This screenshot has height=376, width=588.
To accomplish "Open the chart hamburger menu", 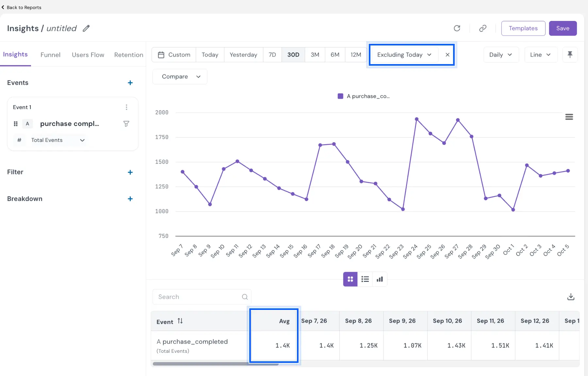I will coord(569,117).
